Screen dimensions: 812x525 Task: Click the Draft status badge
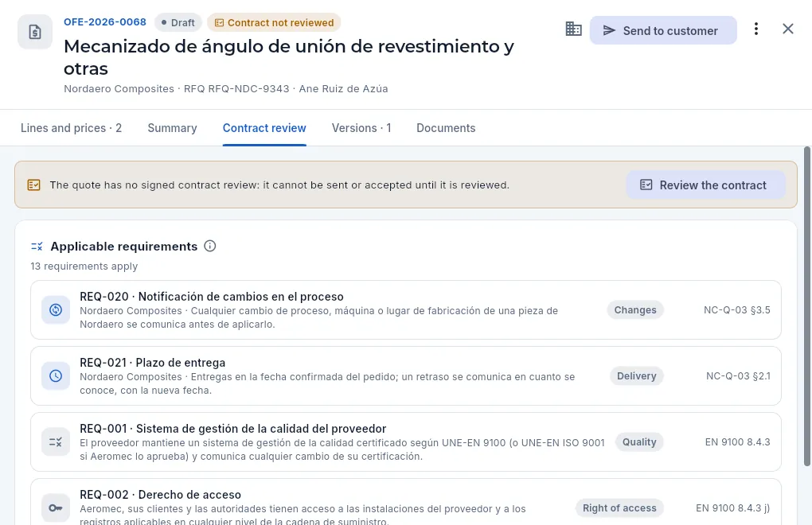coord(178,23)
